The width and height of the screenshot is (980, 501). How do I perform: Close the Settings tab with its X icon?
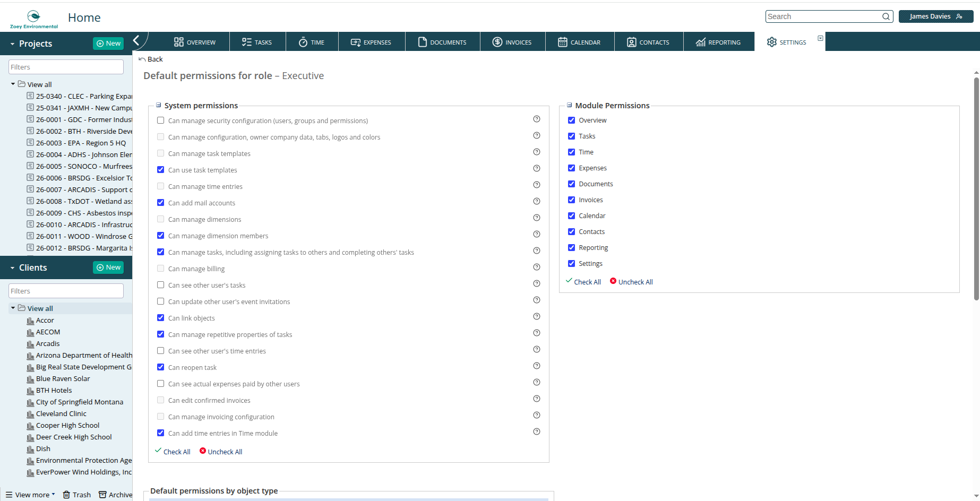(820, 38)
